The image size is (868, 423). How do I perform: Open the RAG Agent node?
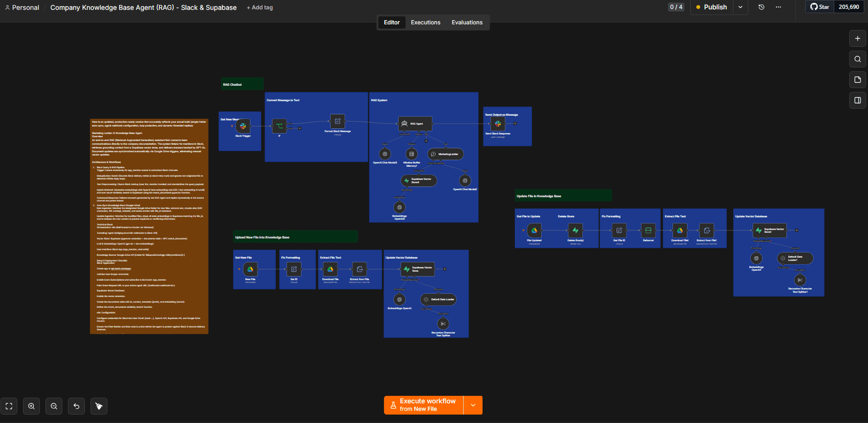click(415, 124)
